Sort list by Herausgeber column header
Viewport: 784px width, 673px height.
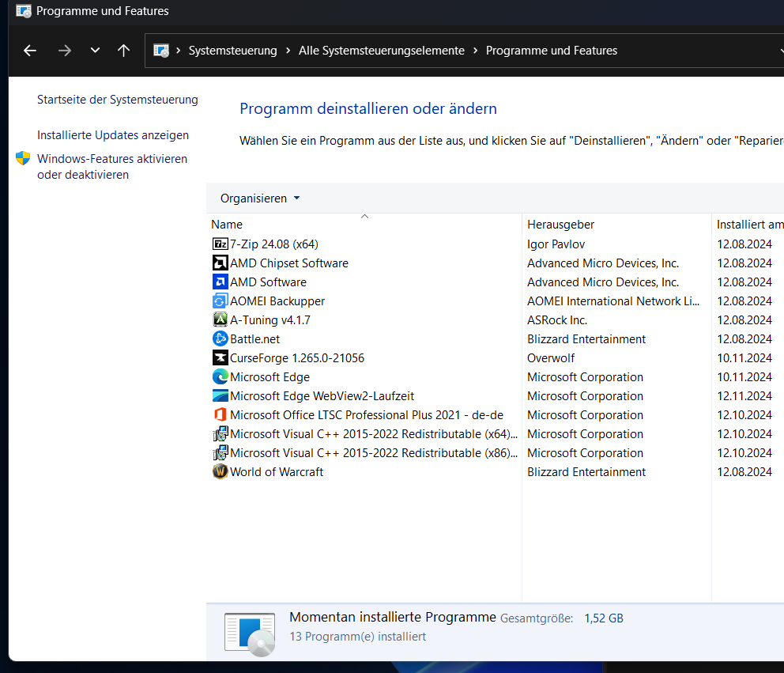(616, 225)
